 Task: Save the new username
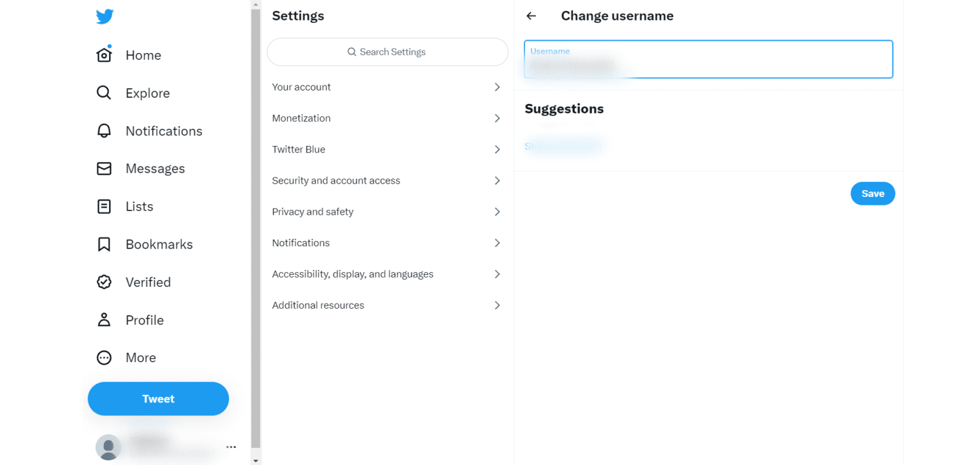point(872,193)
